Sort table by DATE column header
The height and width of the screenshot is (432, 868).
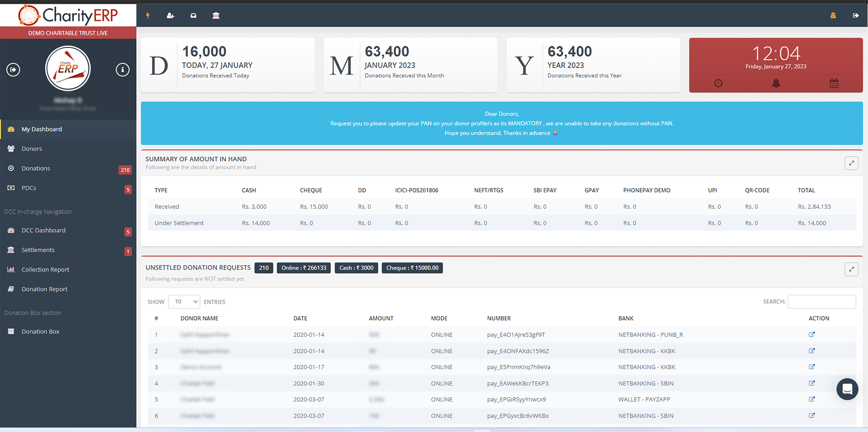click(x=300, y=319)
